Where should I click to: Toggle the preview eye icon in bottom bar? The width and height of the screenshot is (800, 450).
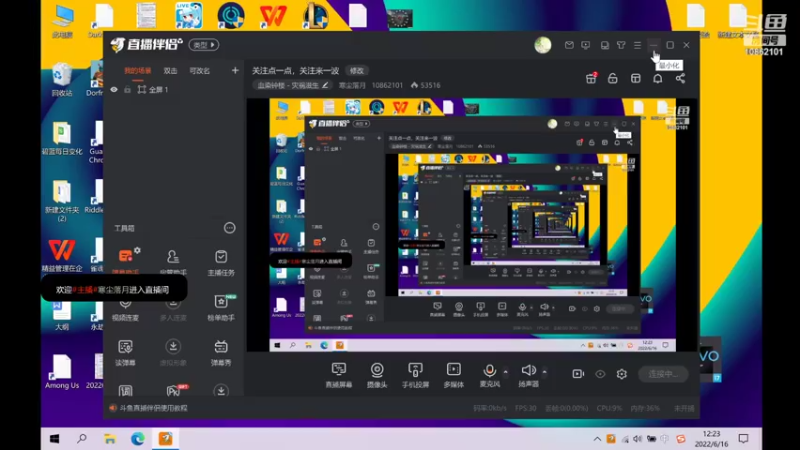600,374
